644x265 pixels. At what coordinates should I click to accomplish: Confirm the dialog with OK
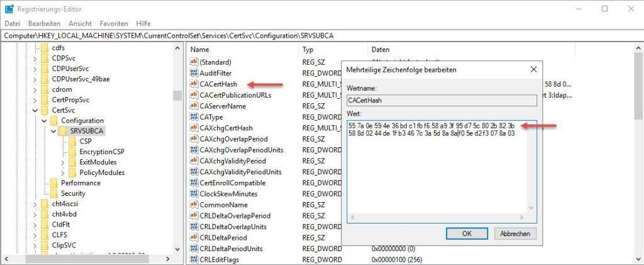coord(467,234)
